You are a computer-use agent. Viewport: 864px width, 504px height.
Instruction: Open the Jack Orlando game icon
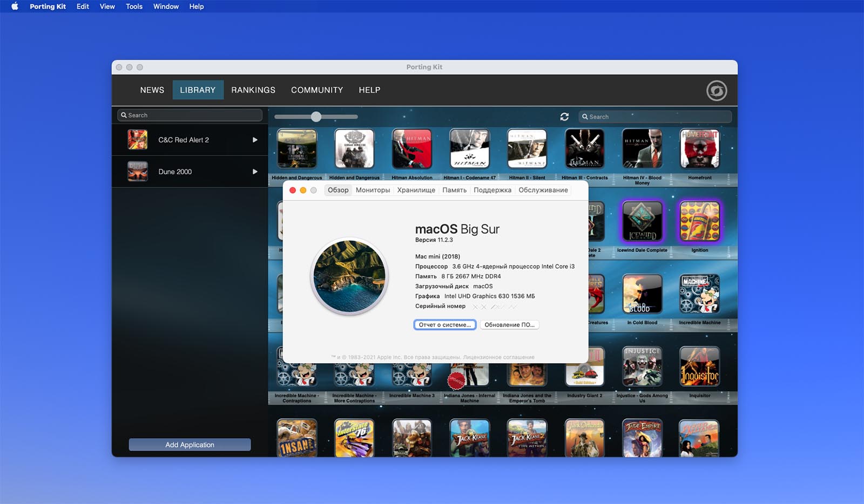pos(585,438)
